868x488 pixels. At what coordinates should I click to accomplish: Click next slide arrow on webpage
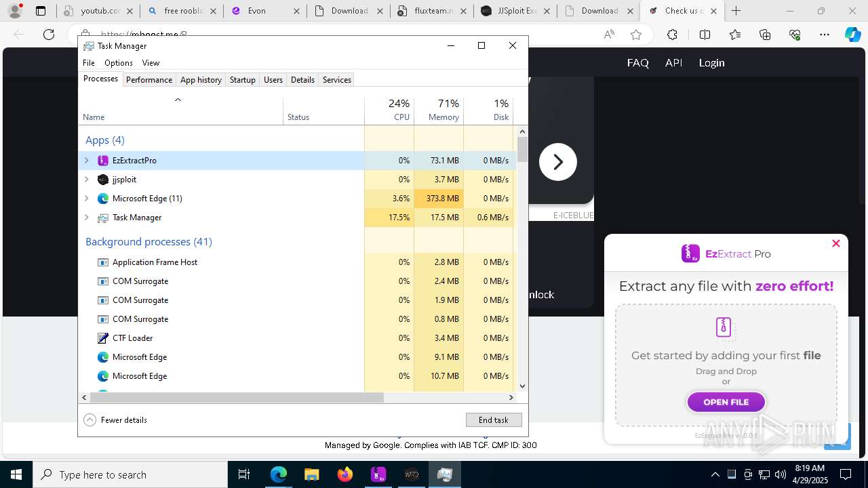[x=558, y=162]
